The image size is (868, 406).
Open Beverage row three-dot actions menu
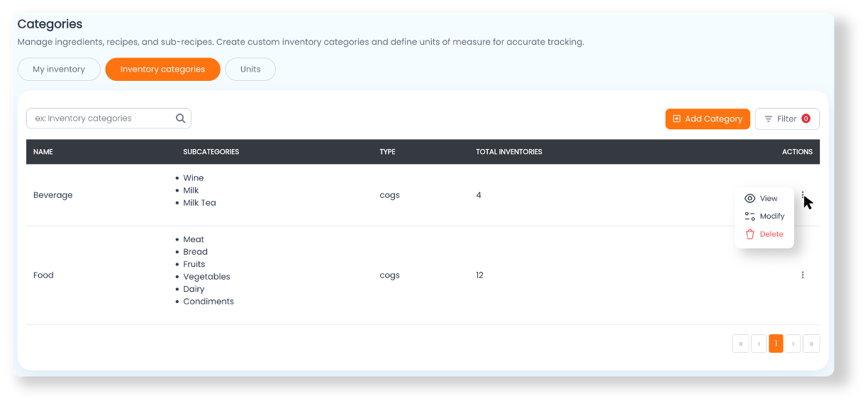803,195
